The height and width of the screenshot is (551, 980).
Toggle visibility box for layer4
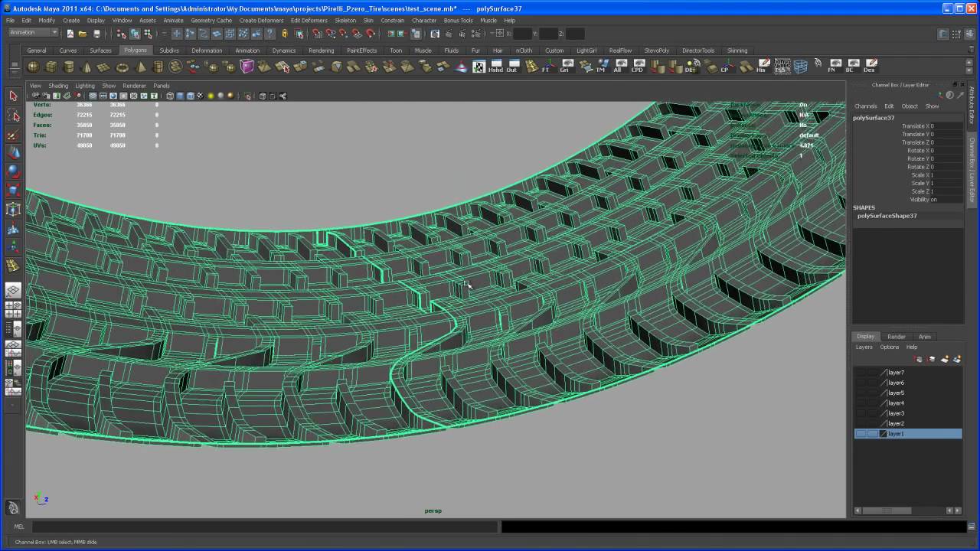(861, 403)
